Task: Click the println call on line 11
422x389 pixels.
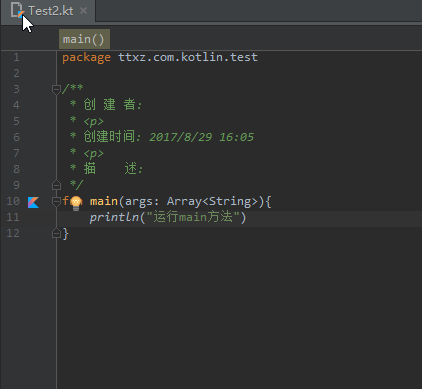Action: tap(114, 217)
